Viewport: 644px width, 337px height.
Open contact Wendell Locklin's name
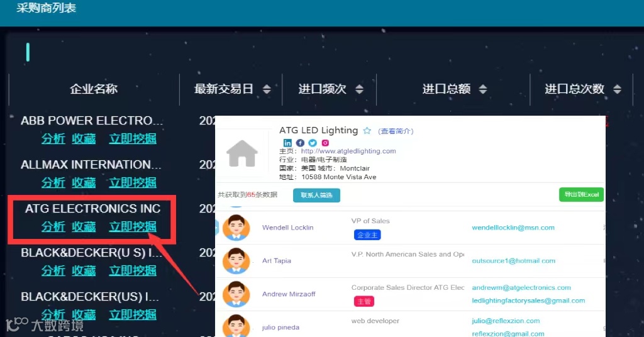(x=288, y=228)
